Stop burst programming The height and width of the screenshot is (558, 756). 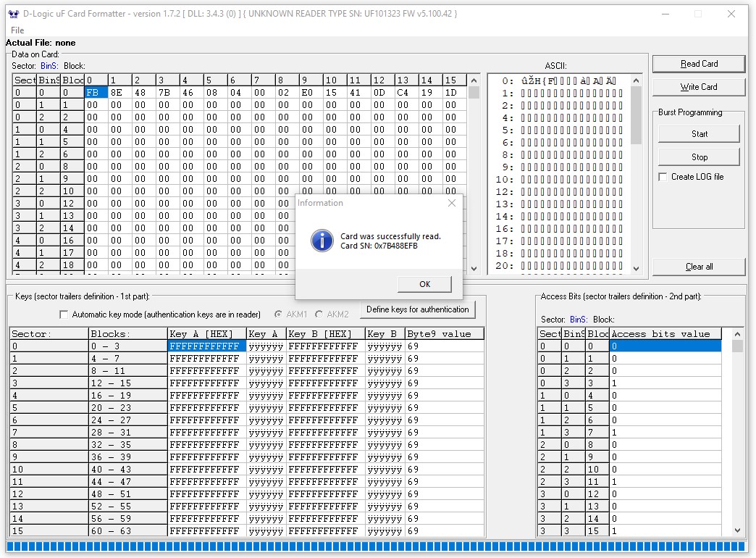pos(699,157)
